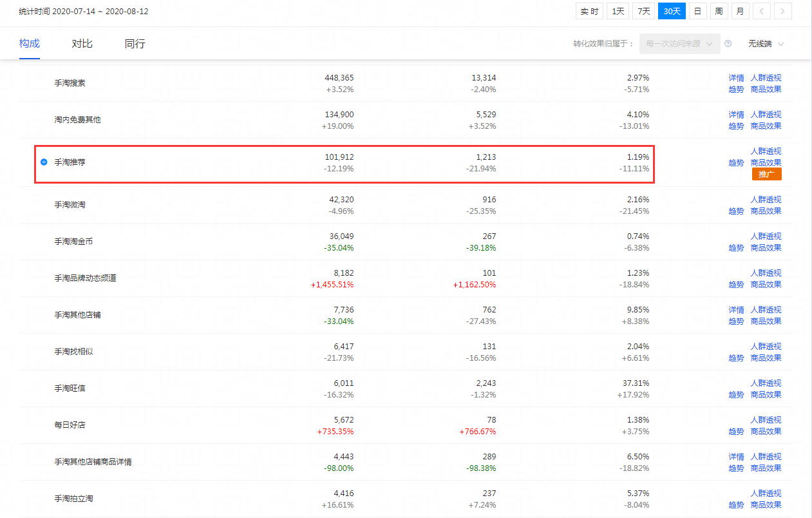Image resolution: width=812 pixels, height=518 pixels.
Task: Open 趋势 for 淘内免费其他
Action: pos(736,126)
